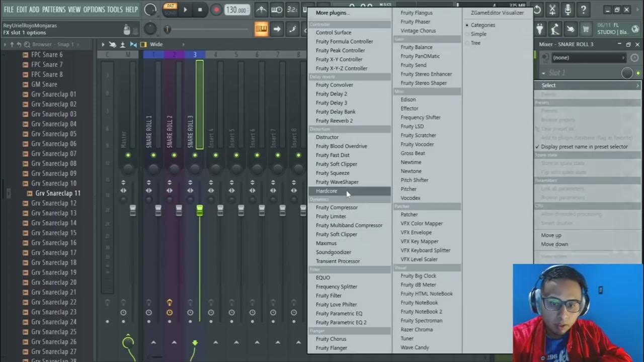The width and height of the screenshot is (644, 362).
Task: Click the right-arrow icon beside keyboard icon
Action: 277,29
